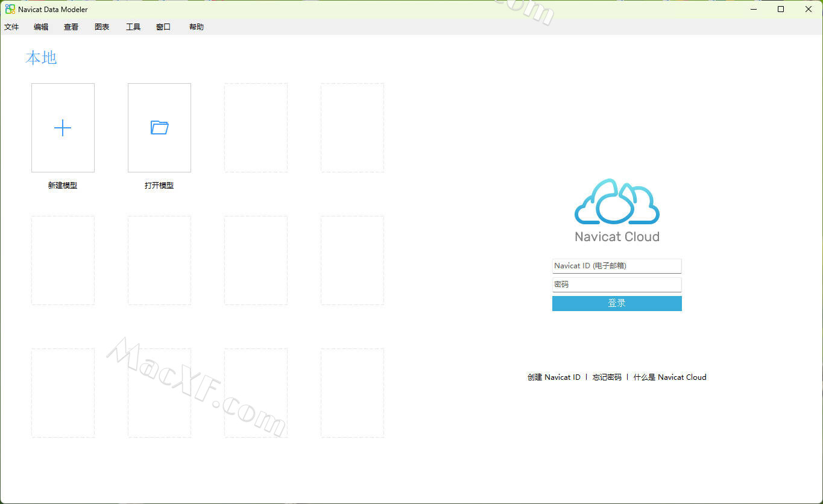
Task: Minimize the Navicat Data Modeler window
Action: [x=754, y=9]
